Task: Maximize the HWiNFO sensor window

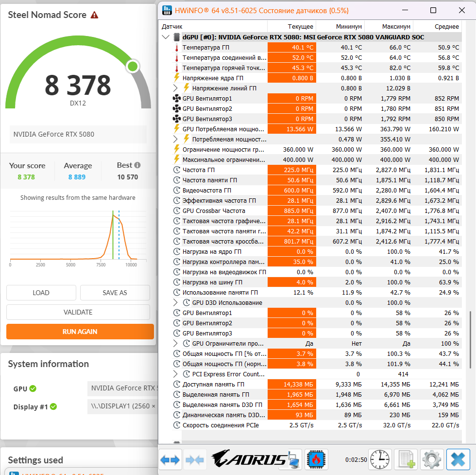Action: [433, 10]
